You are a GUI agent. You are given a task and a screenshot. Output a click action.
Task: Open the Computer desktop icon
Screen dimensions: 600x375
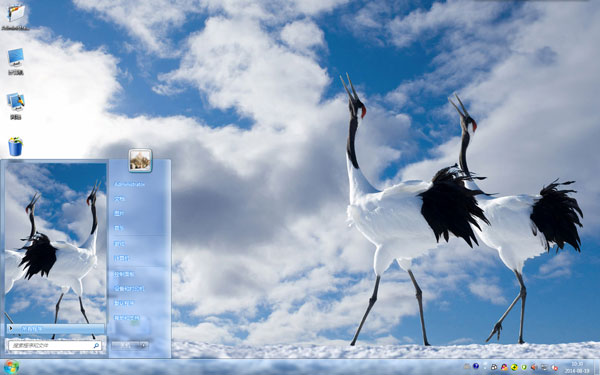coord(16,61)
